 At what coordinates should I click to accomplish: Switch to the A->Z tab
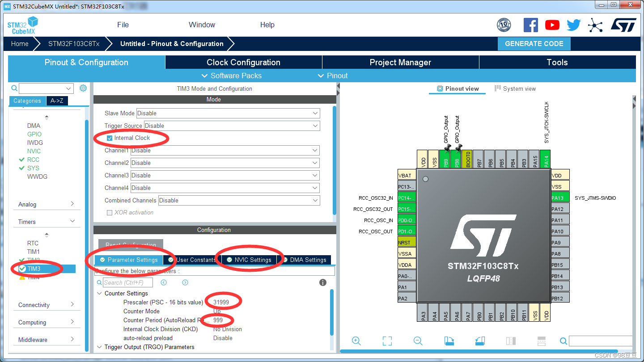[57, 101]
